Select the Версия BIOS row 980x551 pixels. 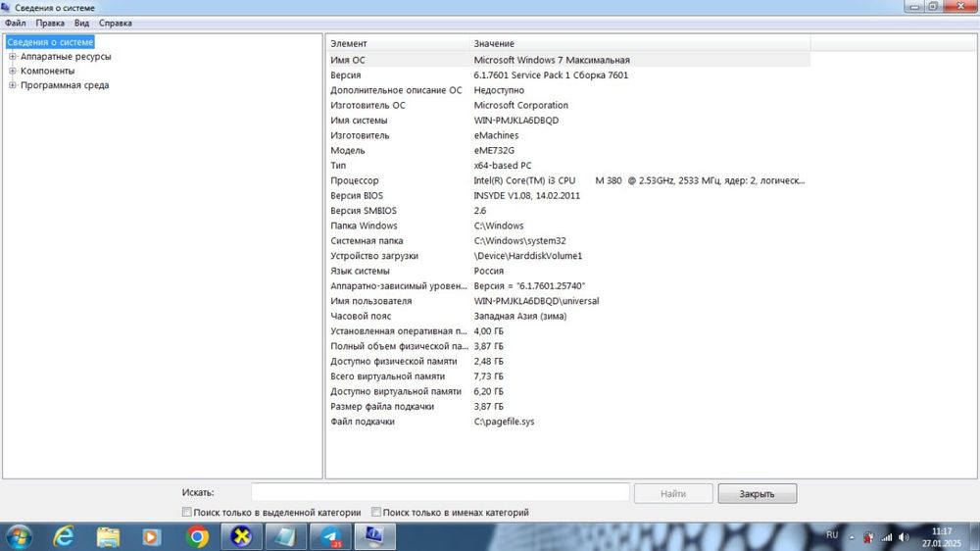(x=568, y=195)
